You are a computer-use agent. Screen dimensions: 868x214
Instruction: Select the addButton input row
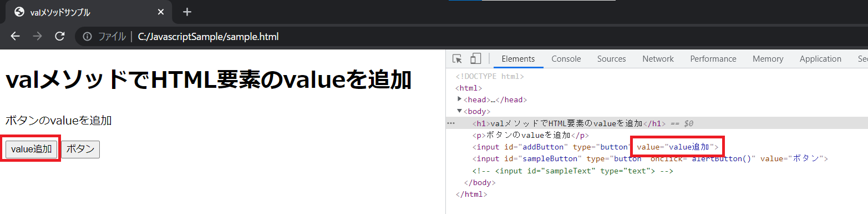[x=657, y=147]
